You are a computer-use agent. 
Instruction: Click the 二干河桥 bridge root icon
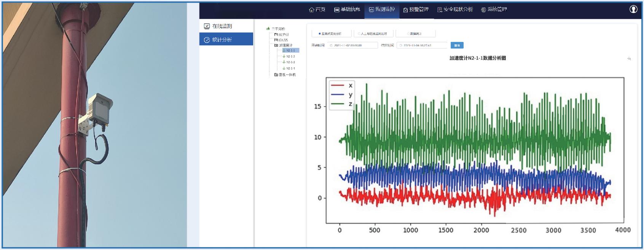click(268, 29)
